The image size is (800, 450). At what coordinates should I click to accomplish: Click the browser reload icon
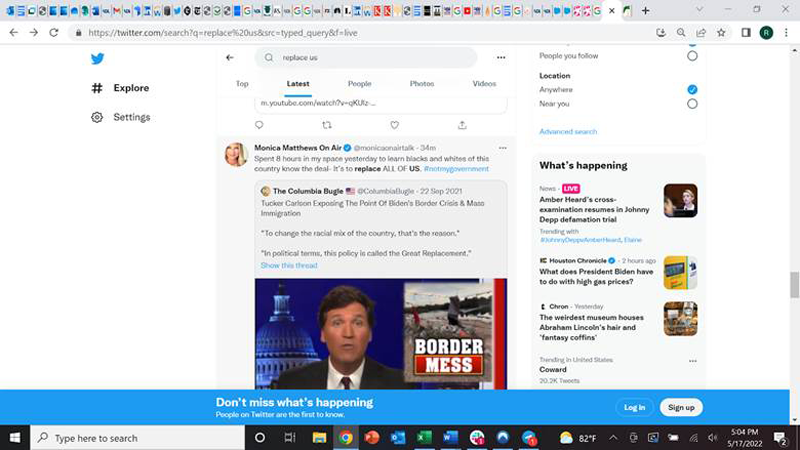54,33
